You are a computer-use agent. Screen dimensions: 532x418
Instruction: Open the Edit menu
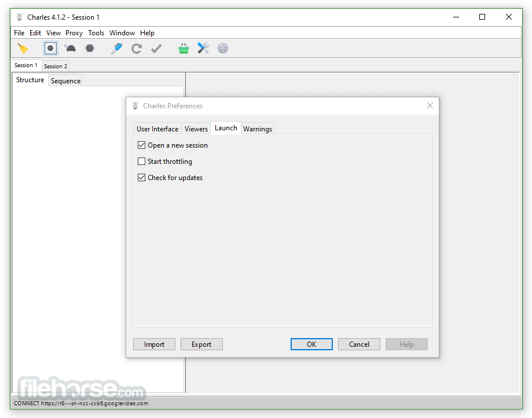point(35,33)
